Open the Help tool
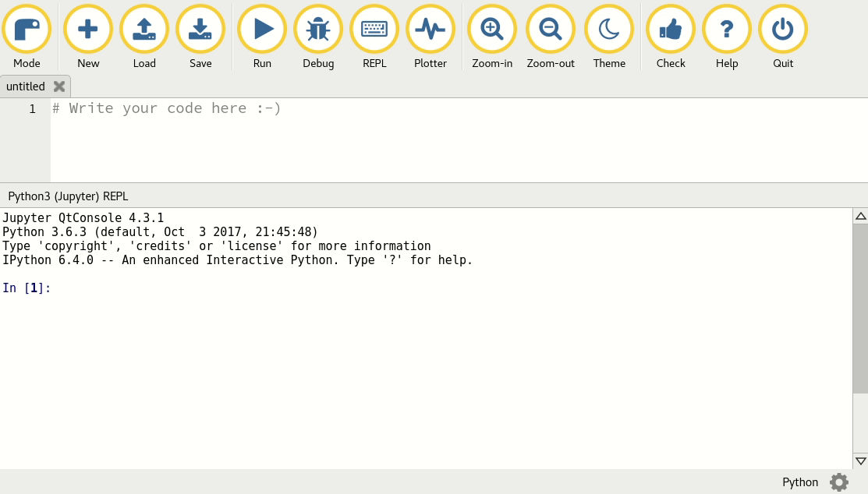This screenshot has height=494, width=868. click(727, 29)
